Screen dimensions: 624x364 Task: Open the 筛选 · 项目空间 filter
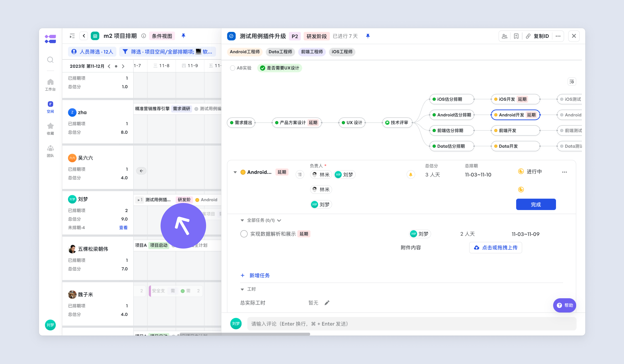click(x=167, y=52)
